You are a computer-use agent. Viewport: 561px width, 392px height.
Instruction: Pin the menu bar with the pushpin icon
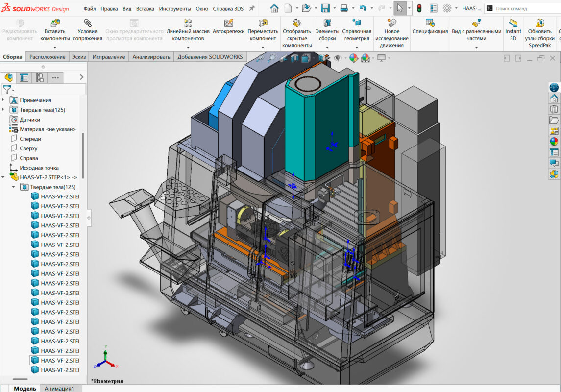(x=252, y=9)
